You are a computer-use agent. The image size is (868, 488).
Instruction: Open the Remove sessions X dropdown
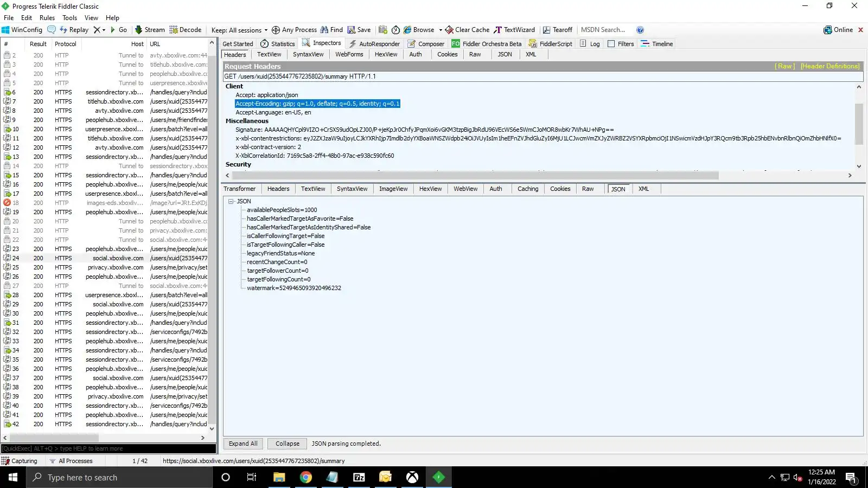coord(99,30)
